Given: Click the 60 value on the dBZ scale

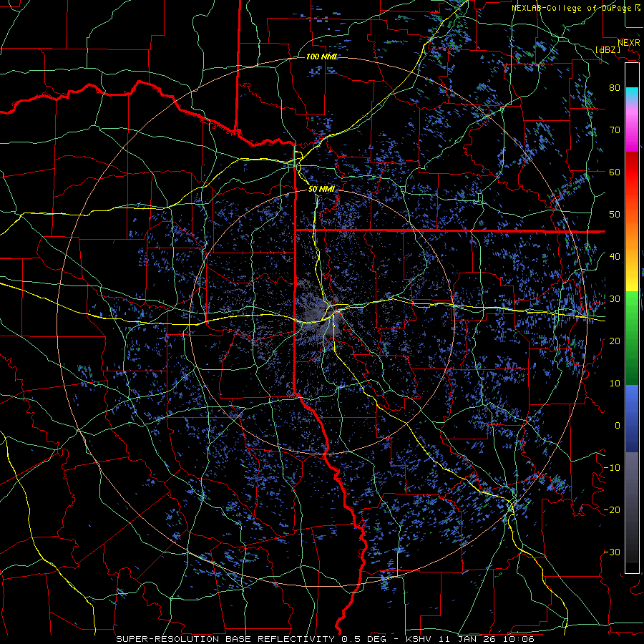Looking at the screenshot, I should (615, 172).
